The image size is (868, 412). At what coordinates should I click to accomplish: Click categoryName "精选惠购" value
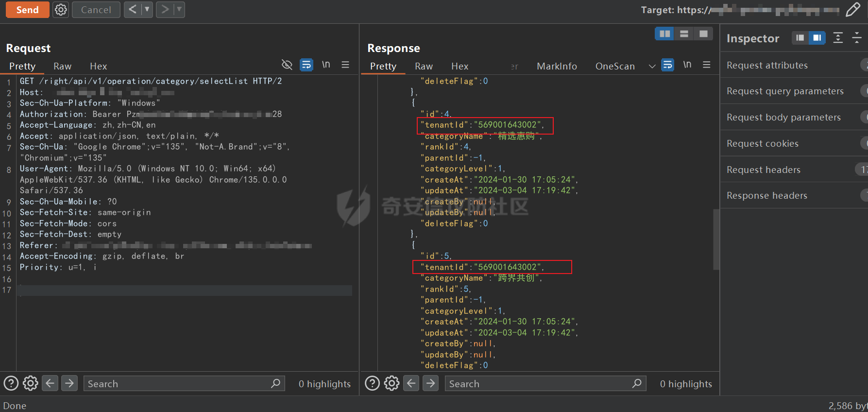518,136
